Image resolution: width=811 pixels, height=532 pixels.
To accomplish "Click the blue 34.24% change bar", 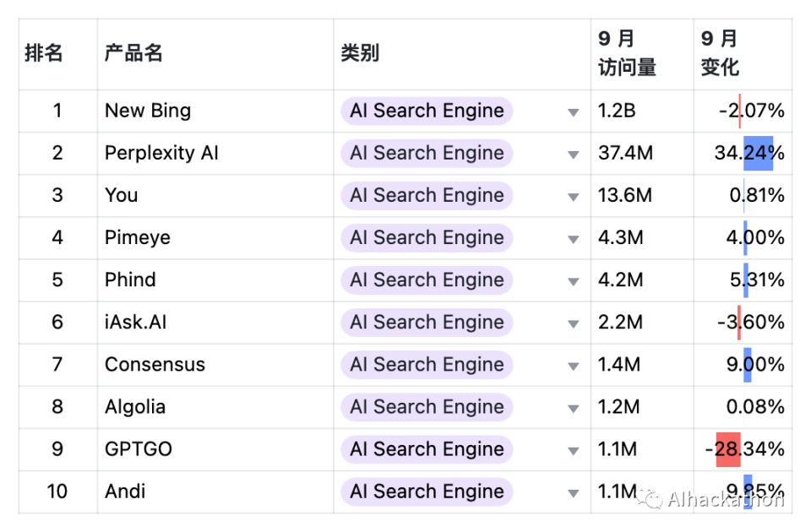I will coord(758,154).
